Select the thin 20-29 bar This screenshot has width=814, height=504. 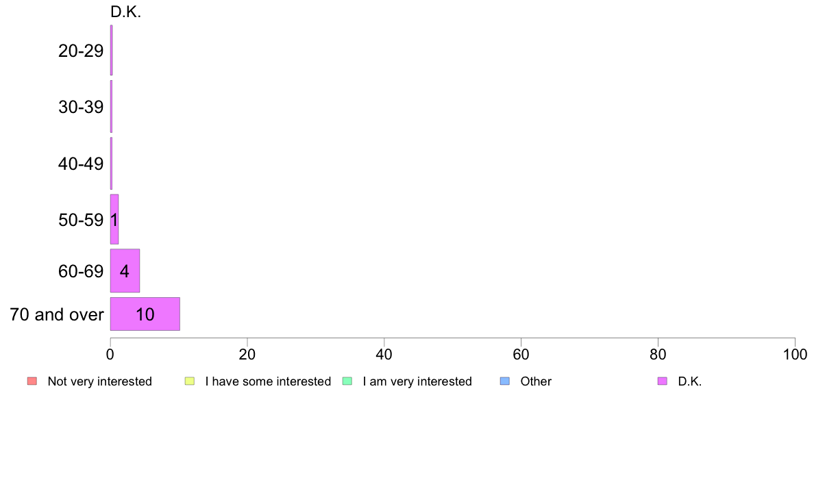tap(111, 51)
